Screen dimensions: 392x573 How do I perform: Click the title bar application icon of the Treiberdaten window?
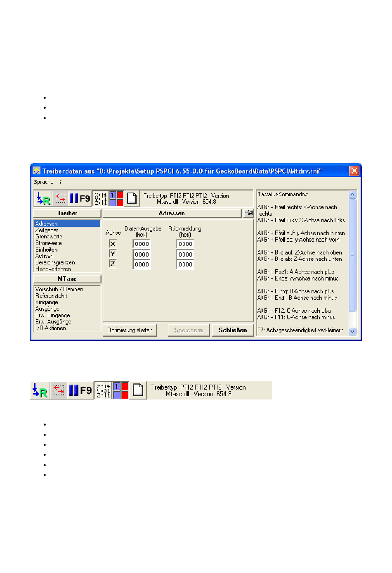37,171
